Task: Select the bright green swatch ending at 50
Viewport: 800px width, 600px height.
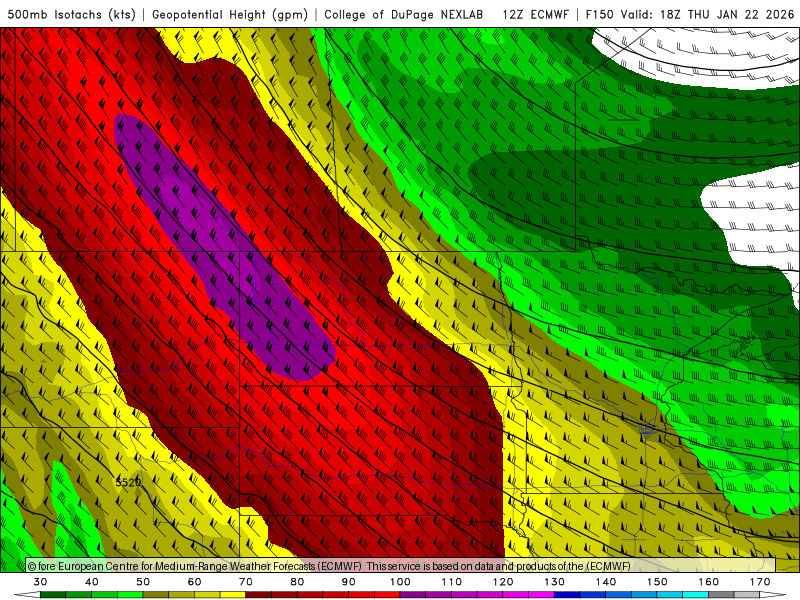Action: 130,595
